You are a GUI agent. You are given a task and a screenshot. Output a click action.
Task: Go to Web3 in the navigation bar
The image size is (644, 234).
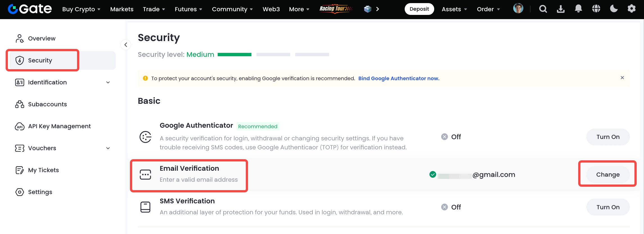(271, 9)
